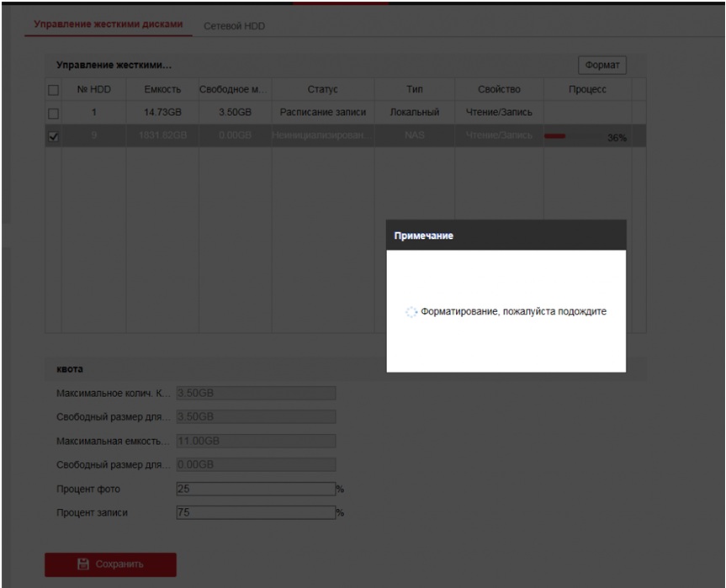
Task: Focus the Процент записи input field
Action: (256, 512)
